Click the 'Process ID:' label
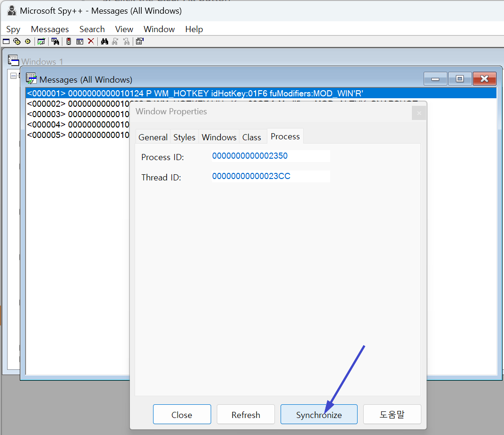This screenshot has height=435, width=504. click(162, 157)
